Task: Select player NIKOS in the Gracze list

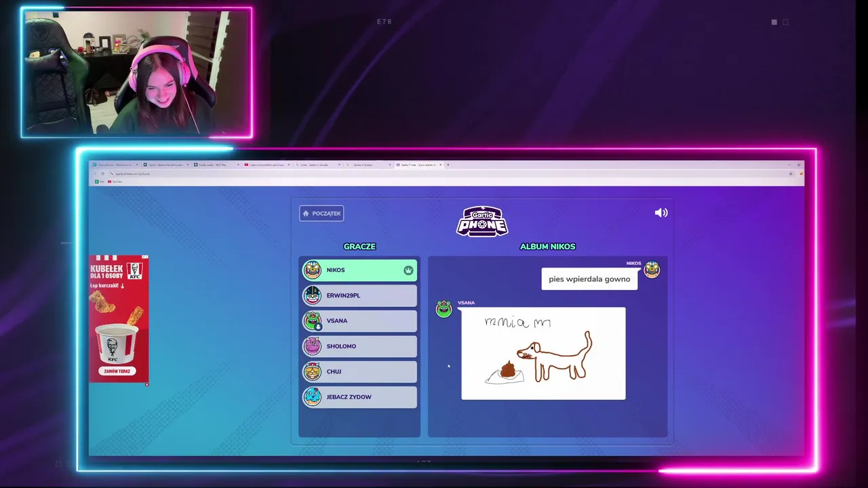Action: click(x=359, y=270)
